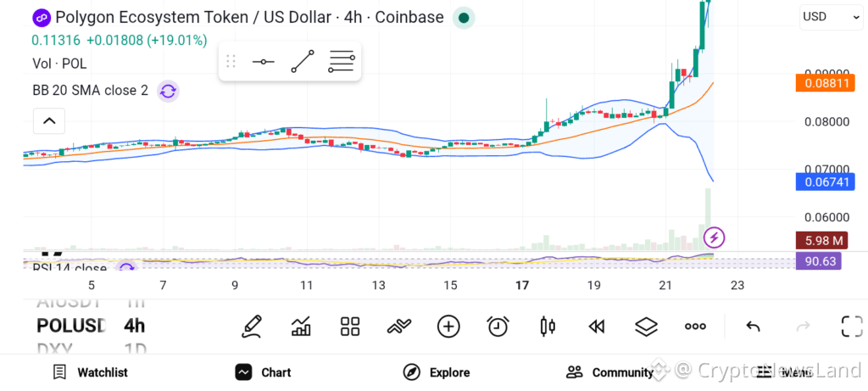
Task: Click the add plus circle icon
Action: 448,327
